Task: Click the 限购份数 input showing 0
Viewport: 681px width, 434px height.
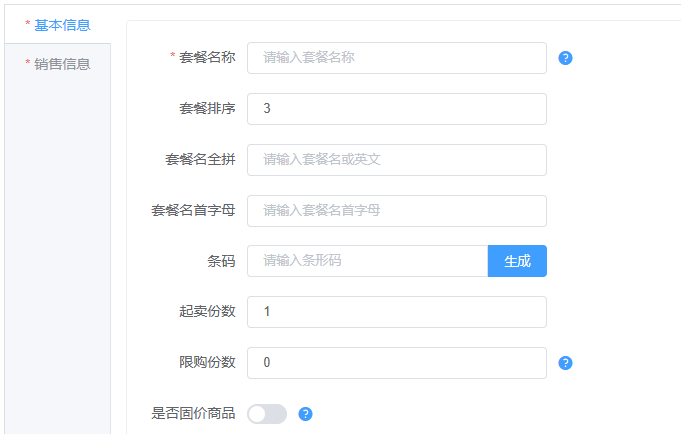Action: click(x=396, y=363)
